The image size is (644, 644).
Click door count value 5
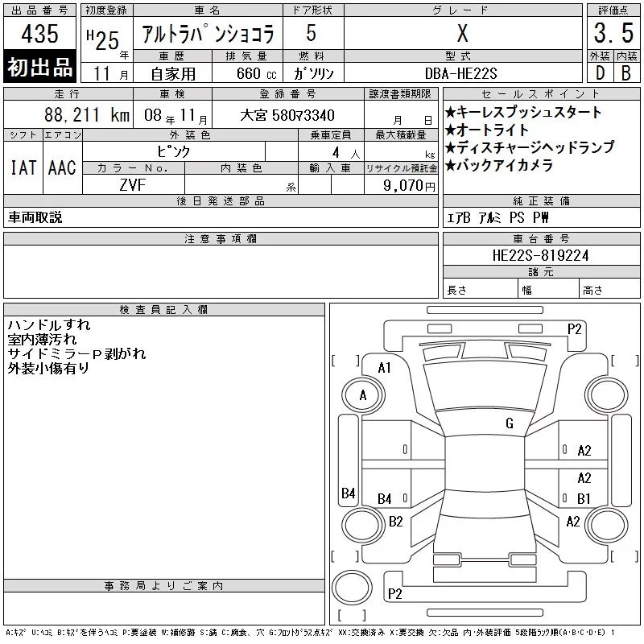click(x=312, y=33)
